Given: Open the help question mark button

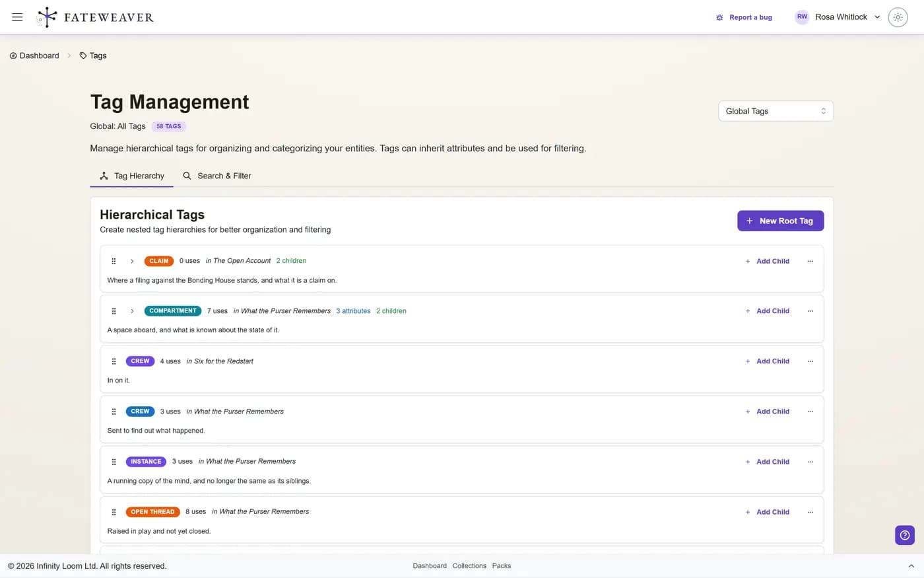Looking at the screenshot, I should click(905, 535).
